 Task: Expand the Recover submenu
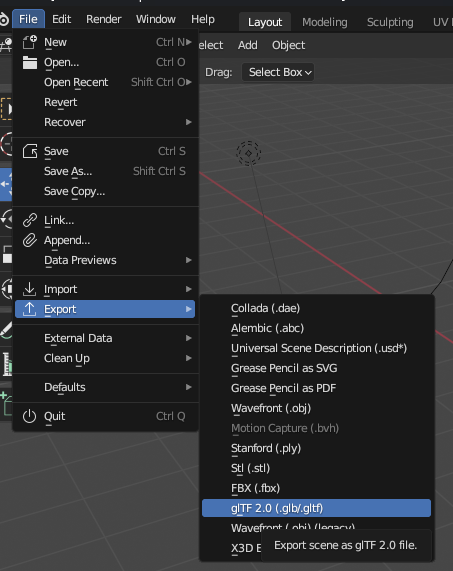pyautogui.click(x=105, y=122)
